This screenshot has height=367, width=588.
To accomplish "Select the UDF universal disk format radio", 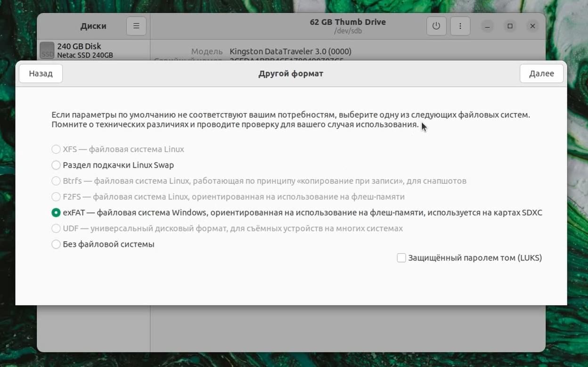I will point(56,228).
